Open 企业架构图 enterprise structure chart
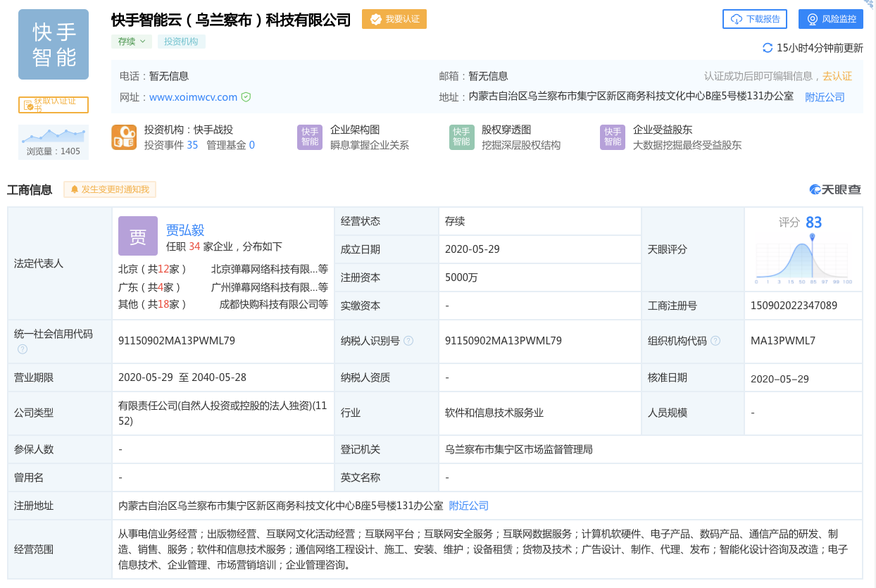Screen dimensions: 876x588 (355, 130)
